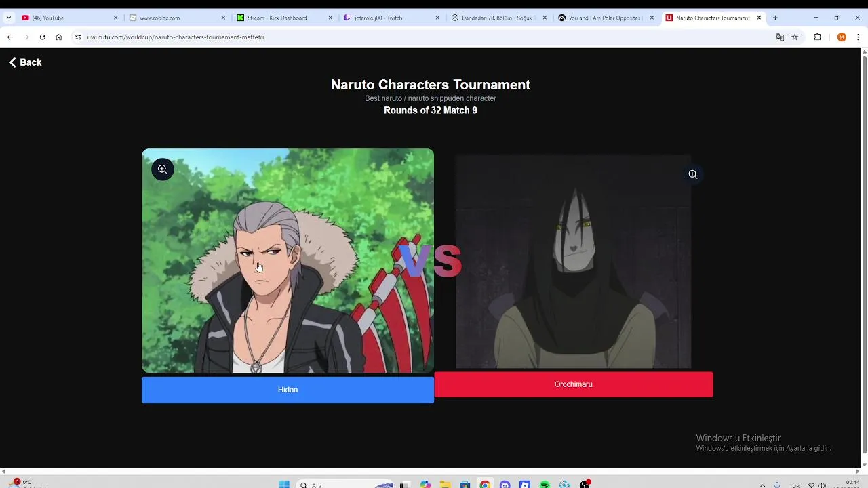Select the Orochimaru character picture
868x488 pixels.
point(573,262)
